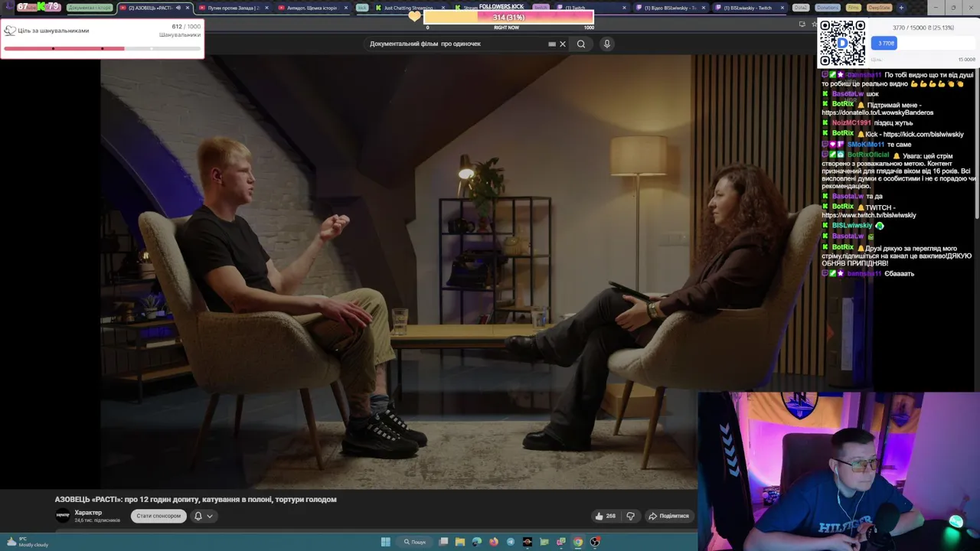Open the Характер channel avatar
Image resolution: width=980 pixels, height=551 pixels.
tap(63, 515)
